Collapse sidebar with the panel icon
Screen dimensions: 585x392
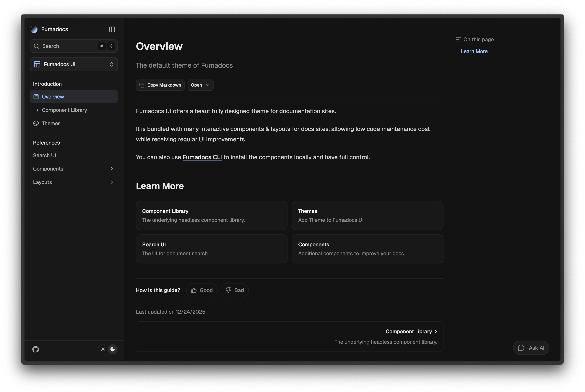[x=112, y=29]
